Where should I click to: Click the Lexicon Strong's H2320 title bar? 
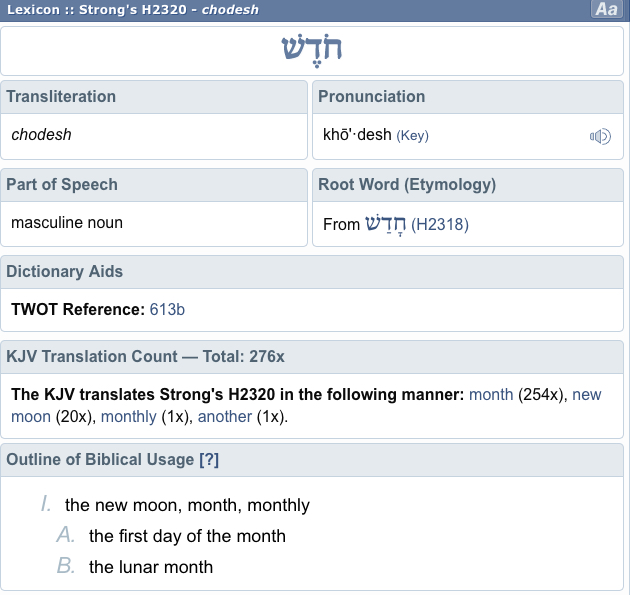pos(134,10)
